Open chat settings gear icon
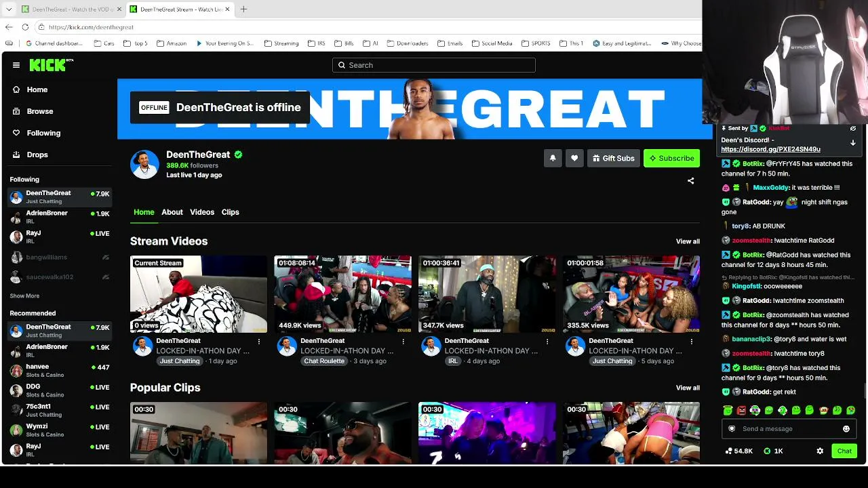This screenshot has width=868, height=488. tap(820, 451)
